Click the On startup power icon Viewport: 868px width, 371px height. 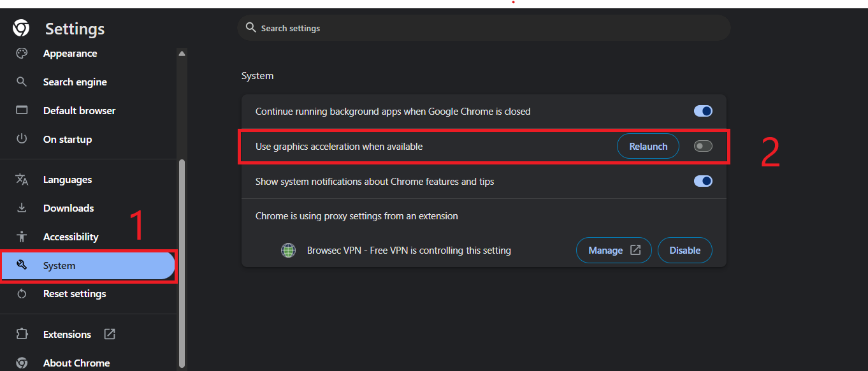22,139
